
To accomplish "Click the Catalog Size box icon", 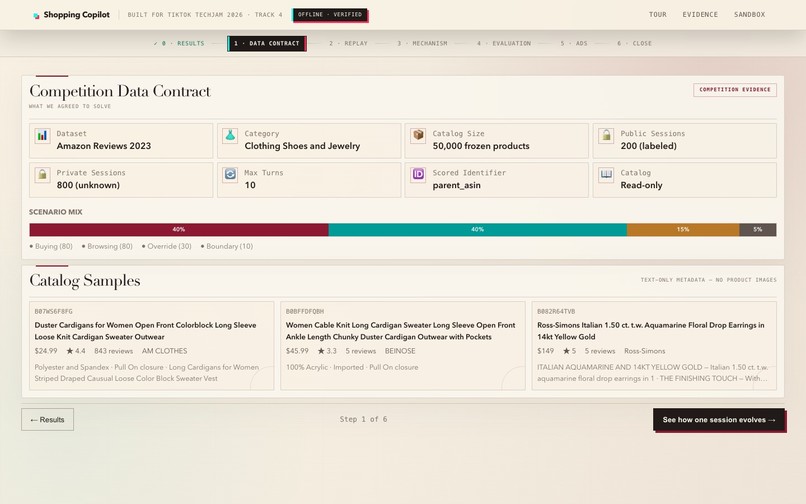I will (x=418, y=136).
